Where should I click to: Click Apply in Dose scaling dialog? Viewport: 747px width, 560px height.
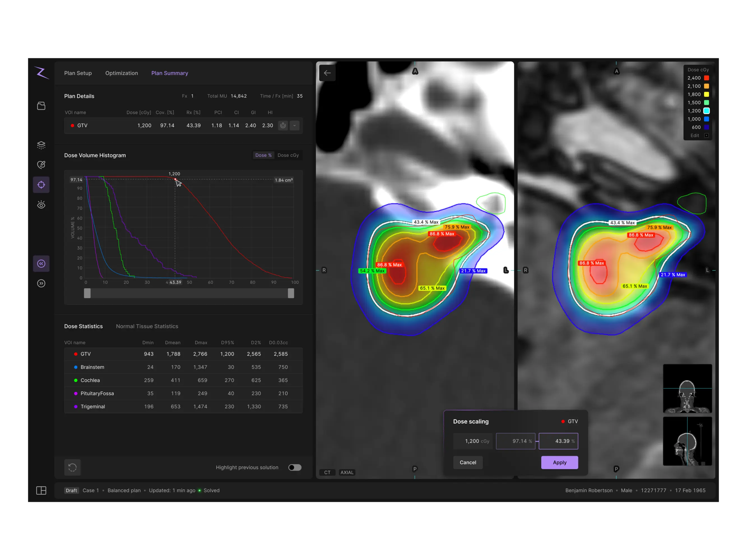[x=559, y=463]
